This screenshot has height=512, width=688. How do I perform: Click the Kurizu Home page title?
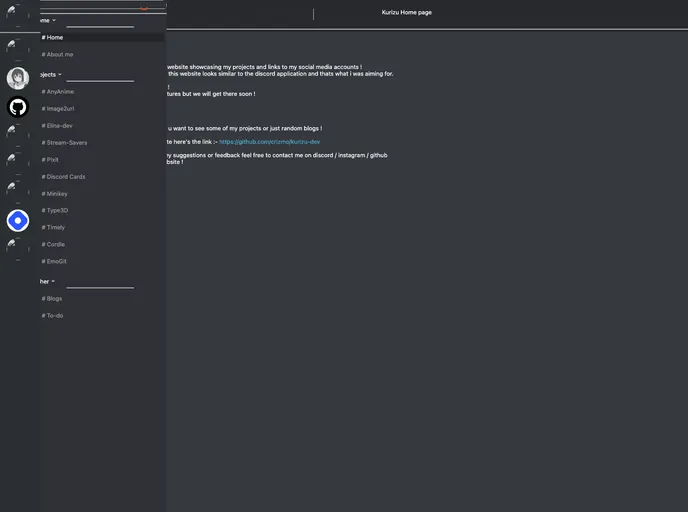point(406,12)
